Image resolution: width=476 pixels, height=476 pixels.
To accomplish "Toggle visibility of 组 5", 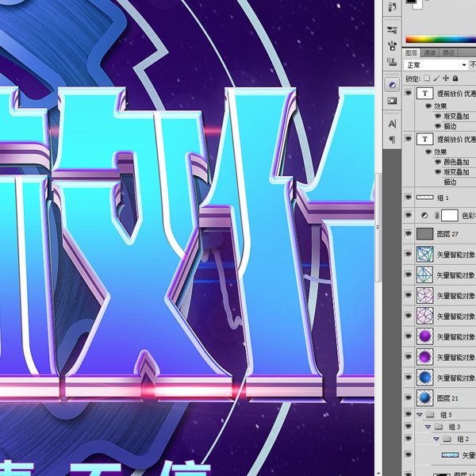I will pyautogui.click(x=409, y=414).
